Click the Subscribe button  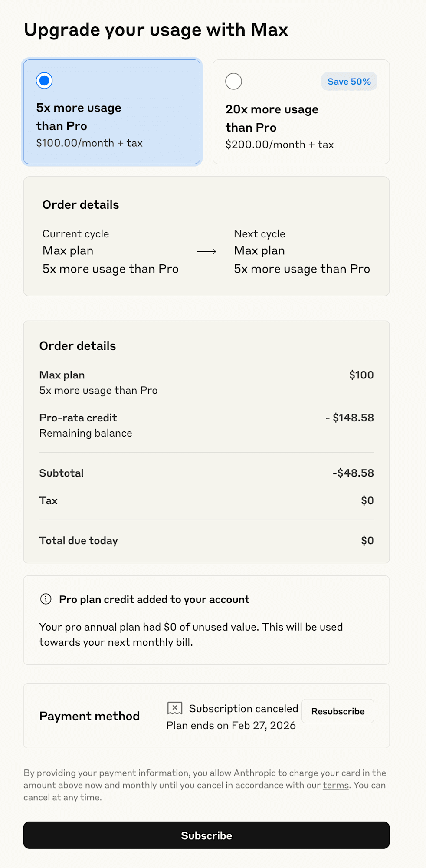point(206,835)
